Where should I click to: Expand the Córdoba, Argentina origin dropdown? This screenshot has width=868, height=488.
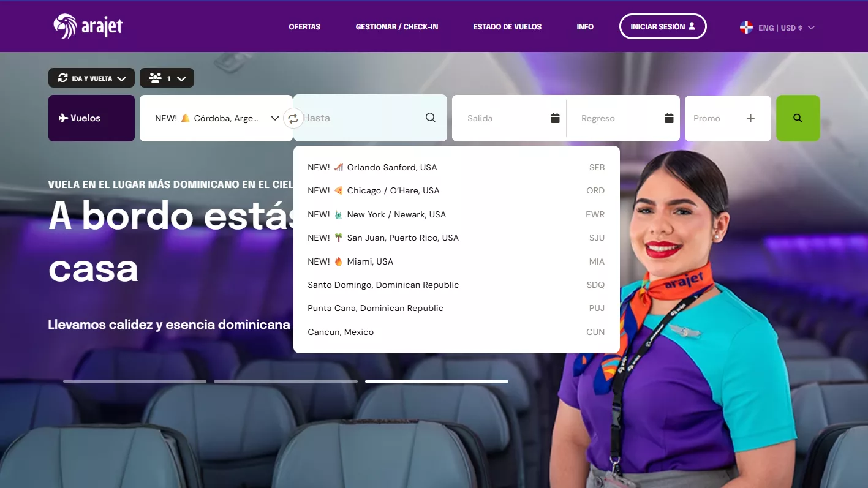274,118
